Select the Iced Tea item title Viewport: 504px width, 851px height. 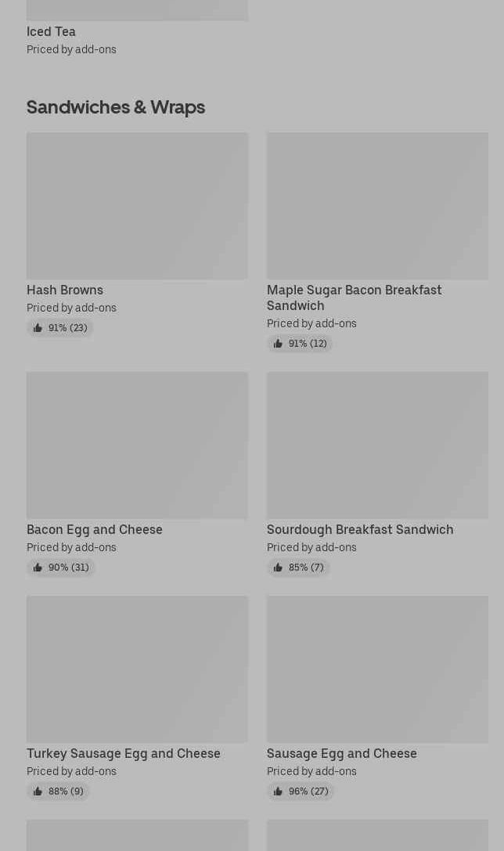(51, 31)
